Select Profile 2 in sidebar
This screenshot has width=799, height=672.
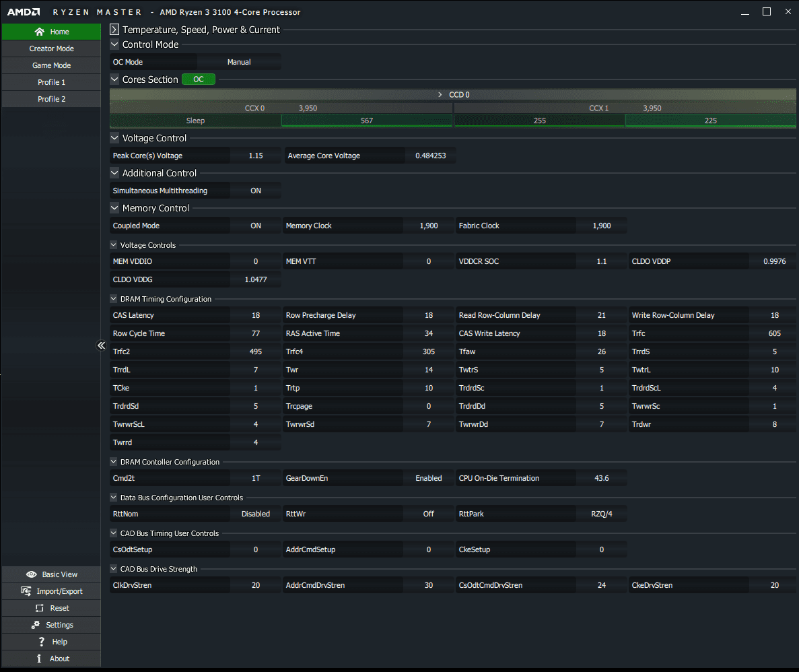pyautogui.click(x=51, y=99)
